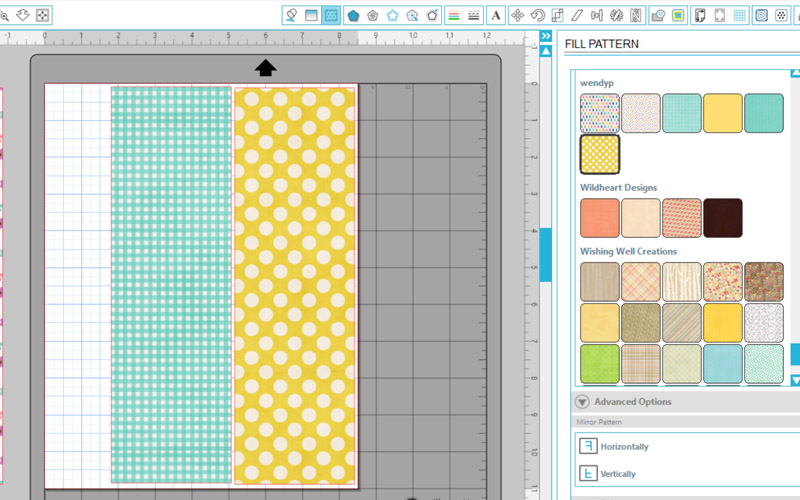Open the Registration Marks icon
This screenshot has width=800, height=500.
pos(720,15)
